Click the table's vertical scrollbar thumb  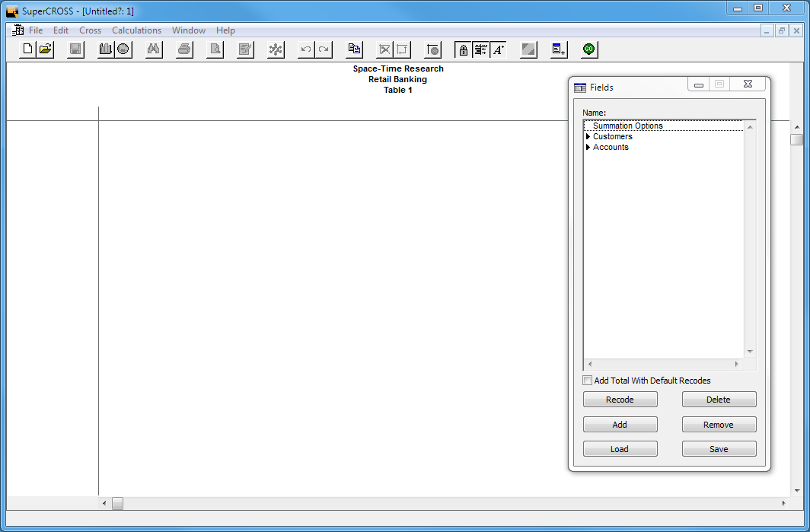[x=796, y=139]
